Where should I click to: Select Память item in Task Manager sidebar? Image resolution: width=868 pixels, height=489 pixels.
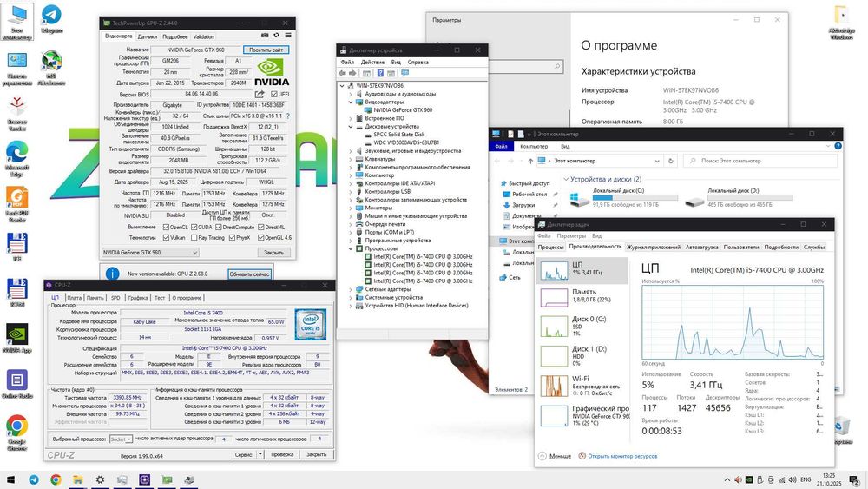583,297
